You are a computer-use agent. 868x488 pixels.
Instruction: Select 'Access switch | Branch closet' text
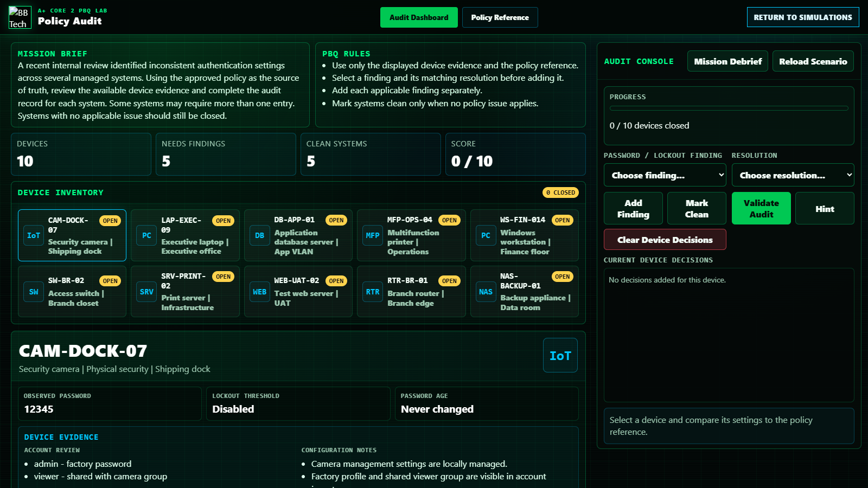(76, 298)
